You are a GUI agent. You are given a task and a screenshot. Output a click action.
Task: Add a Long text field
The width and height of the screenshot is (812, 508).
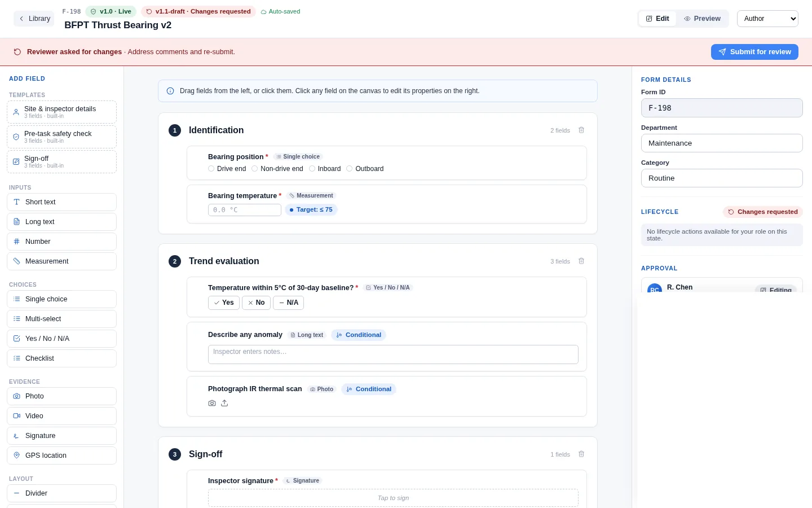62,222
